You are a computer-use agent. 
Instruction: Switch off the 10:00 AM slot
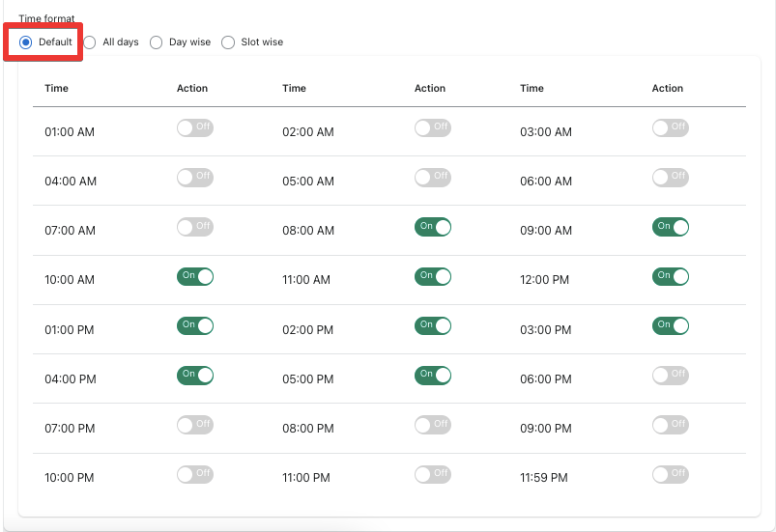[194, 277]
